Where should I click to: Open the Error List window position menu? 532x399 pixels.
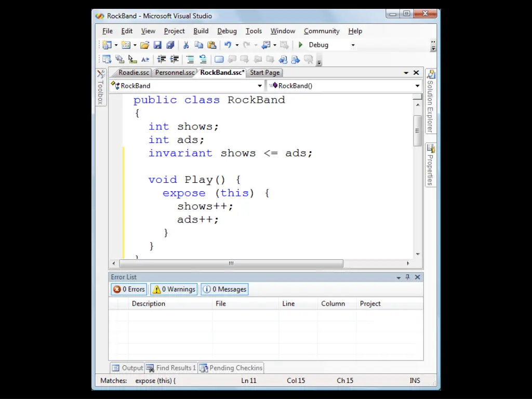point(398,277)
